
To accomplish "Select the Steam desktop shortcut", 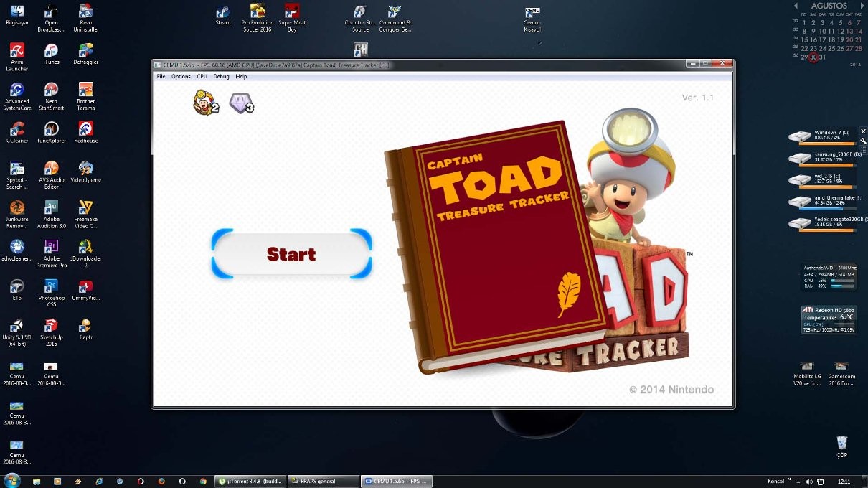I will pyautogui.click(x=223, y=15).
